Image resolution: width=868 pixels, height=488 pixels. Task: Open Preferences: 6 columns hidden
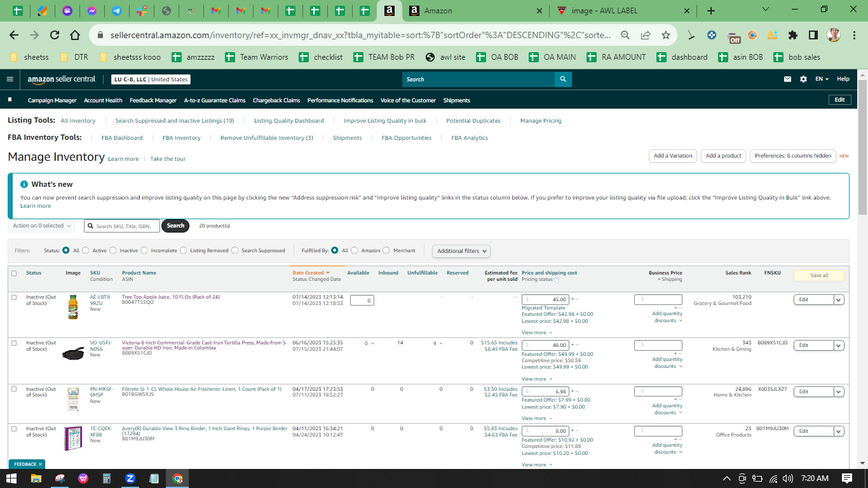coord(793,156)
